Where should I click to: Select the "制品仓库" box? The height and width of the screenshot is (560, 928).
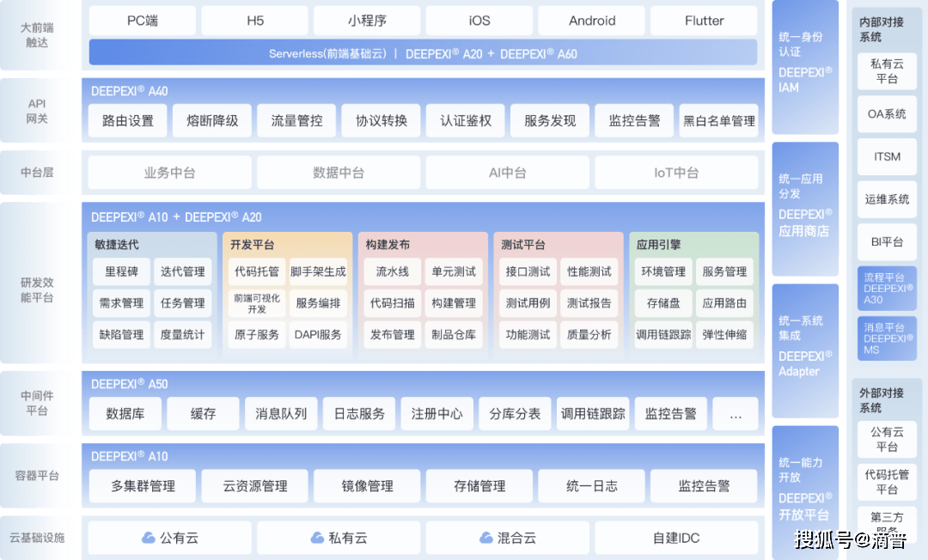coord(454,334)
